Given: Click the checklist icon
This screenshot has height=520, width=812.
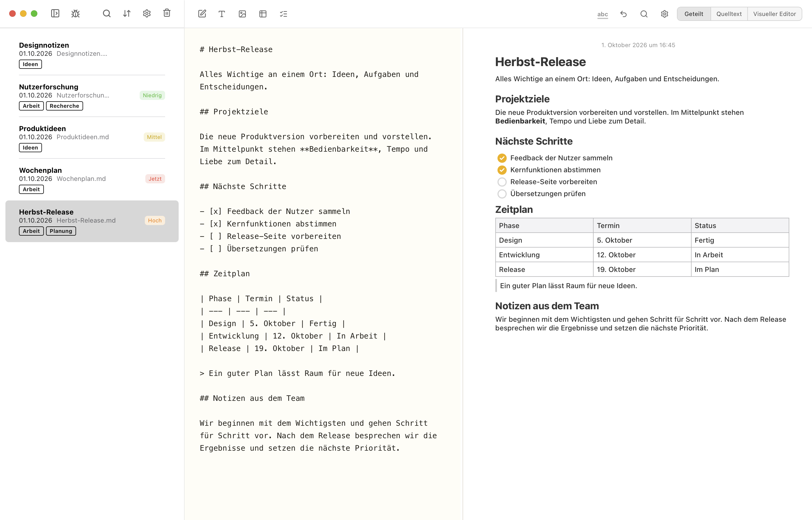Looking at the screenshot, I should (x=283, y=14).
